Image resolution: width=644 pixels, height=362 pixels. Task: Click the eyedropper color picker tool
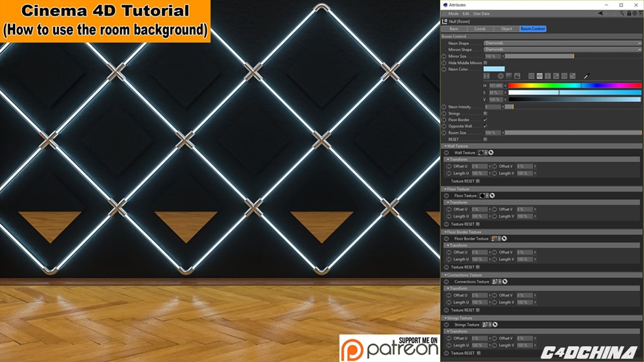coord(586,76)
